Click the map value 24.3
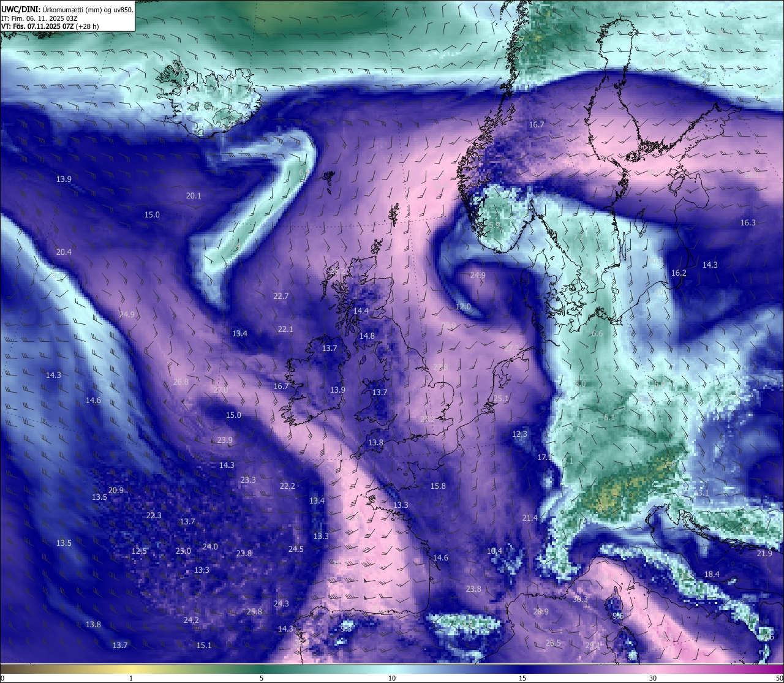Viewport: 784px width, 683px height. point(281,604)
